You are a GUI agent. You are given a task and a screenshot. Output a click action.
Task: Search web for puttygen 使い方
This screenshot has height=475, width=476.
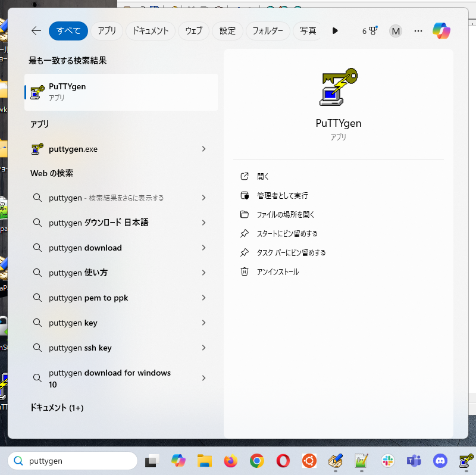pos(121,273)
